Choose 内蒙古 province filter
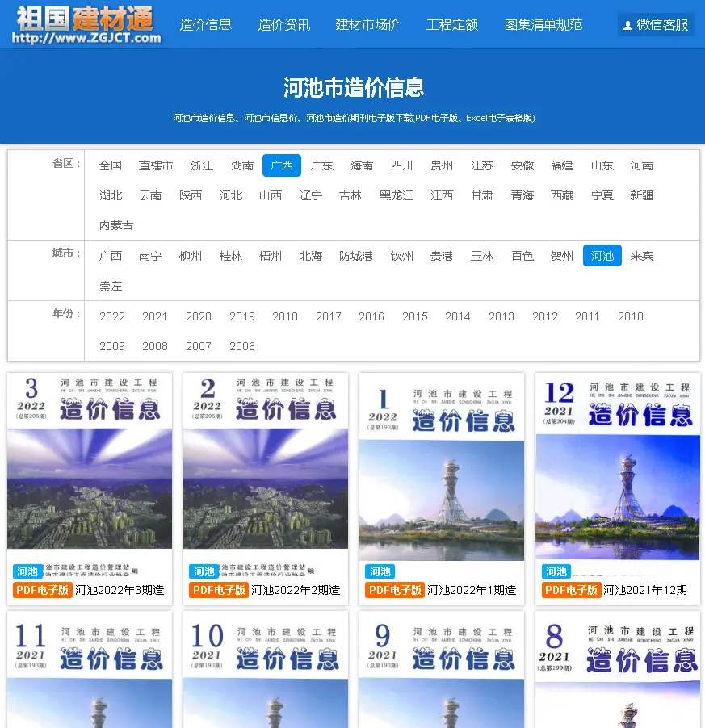 pyautogui.click(x=116, y=225)
